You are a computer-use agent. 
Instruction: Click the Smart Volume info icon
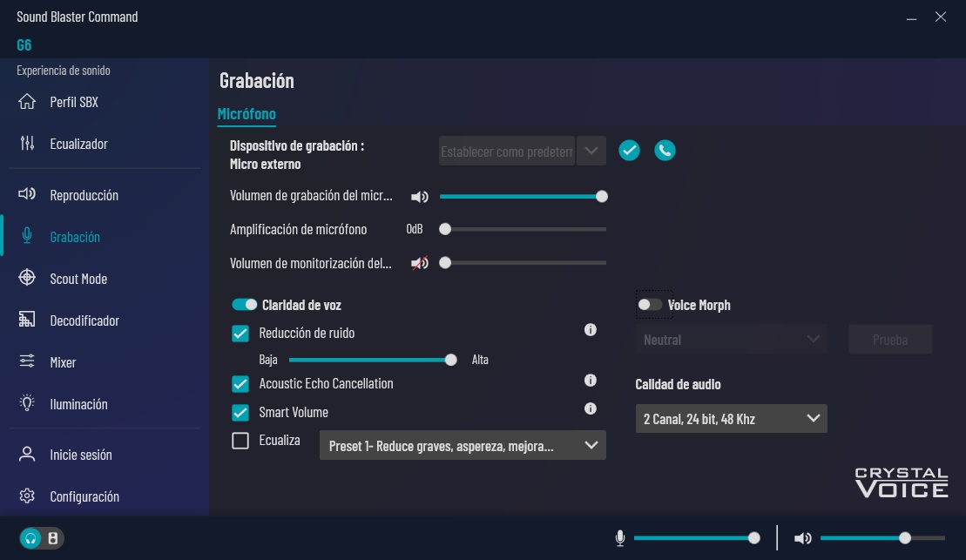(591, 408)
